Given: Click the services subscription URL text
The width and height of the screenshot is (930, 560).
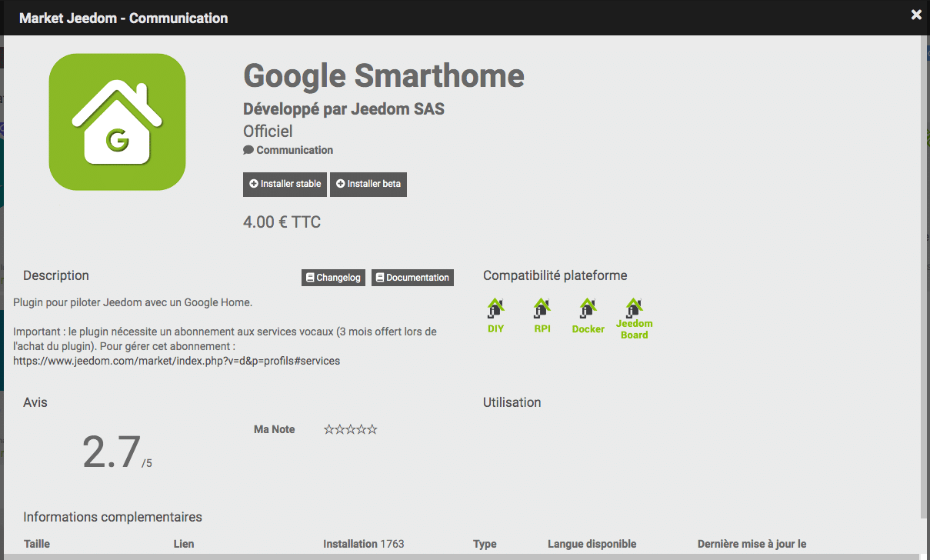Looking at the screenshot, I should point(177,360).
